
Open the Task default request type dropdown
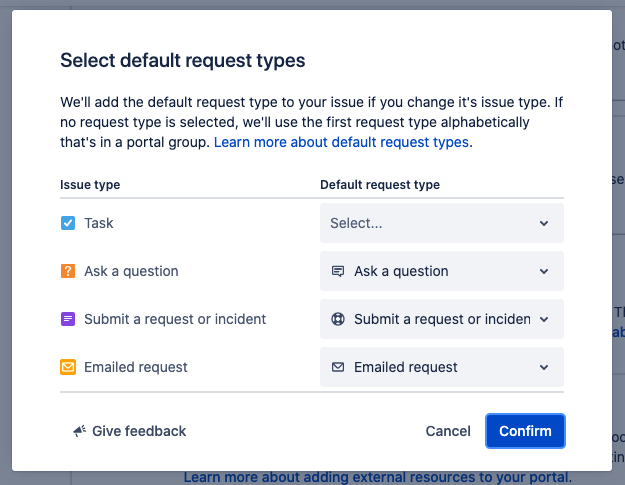(442, 223)
